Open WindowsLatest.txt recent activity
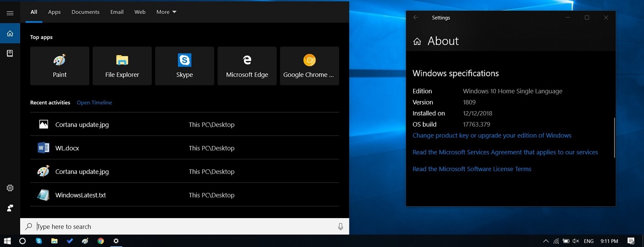 point(185,195)
